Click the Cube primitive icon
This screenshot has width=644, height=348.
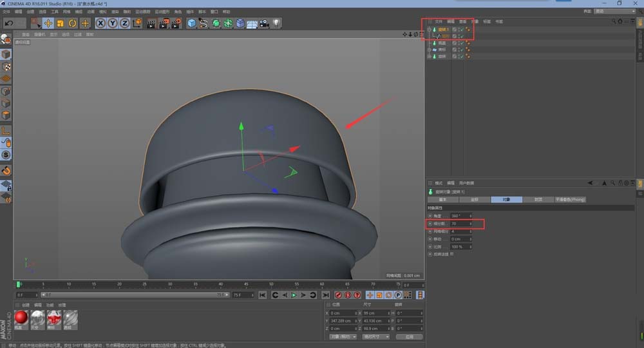(191, 23)
